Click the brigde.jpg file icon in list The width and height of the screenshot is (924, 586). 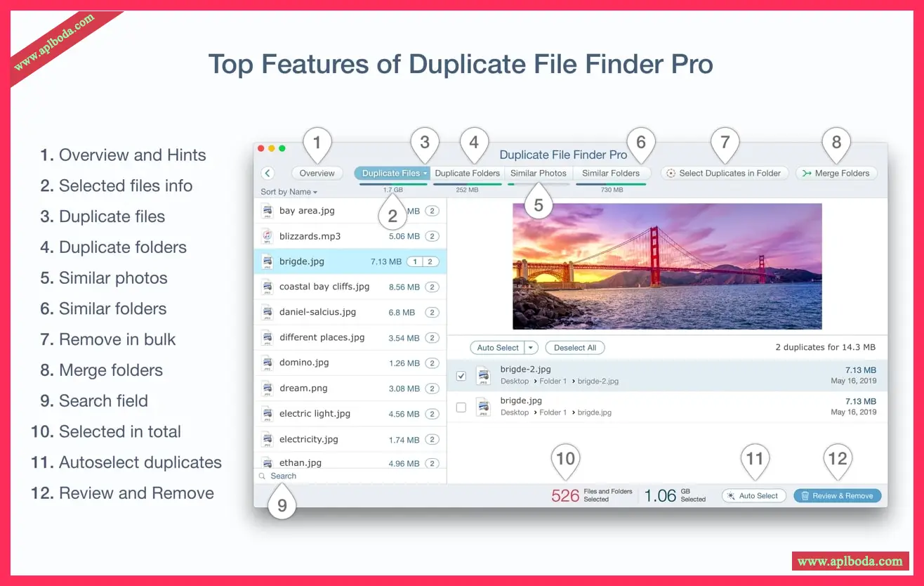tap(267, 261)
